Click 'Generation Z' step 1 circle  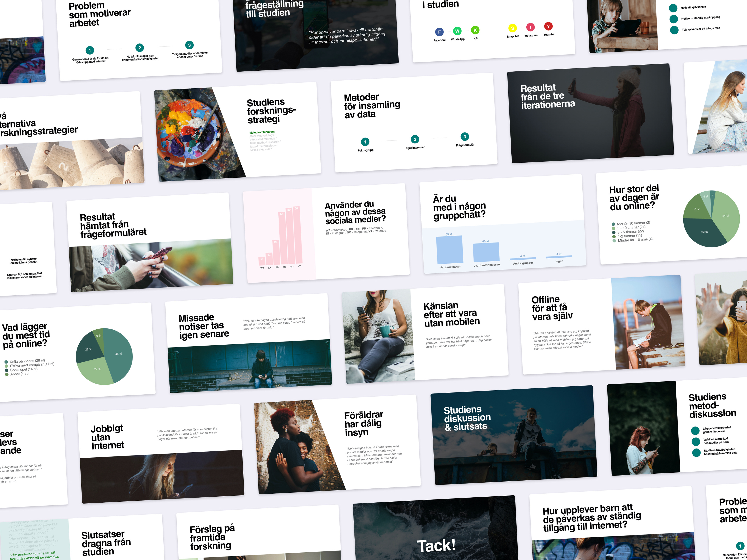click(x=89, y=51)
